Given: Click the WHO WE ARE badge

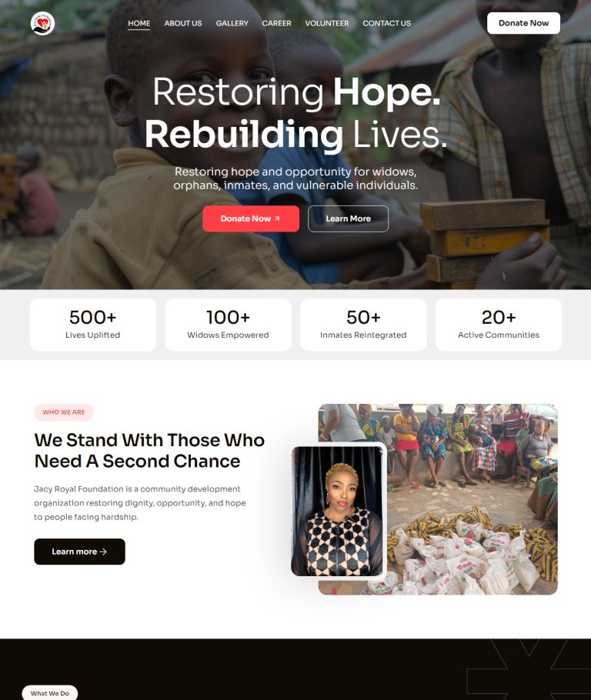Looking at the screenshot, I should coord(64,412).
